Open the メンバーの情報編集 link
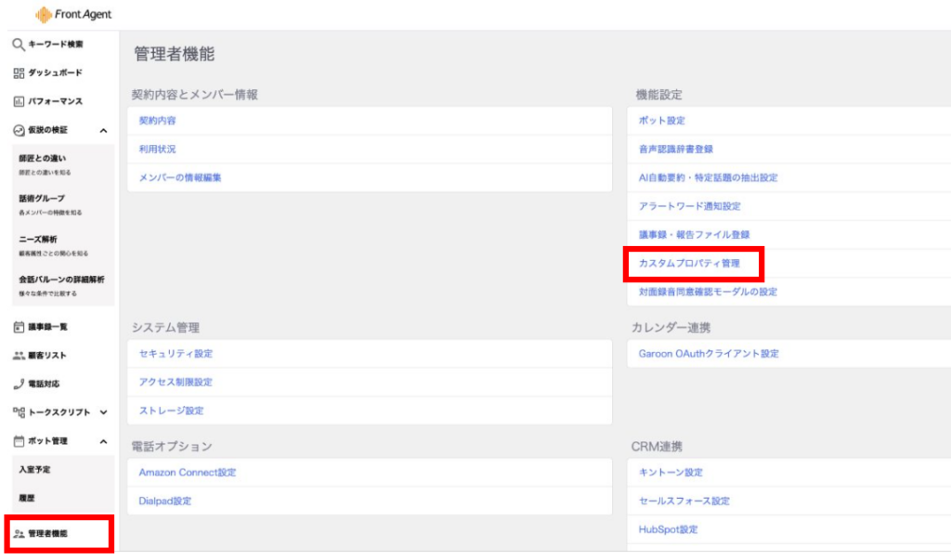This screenshot has height=560, width=951. (180, 177)
